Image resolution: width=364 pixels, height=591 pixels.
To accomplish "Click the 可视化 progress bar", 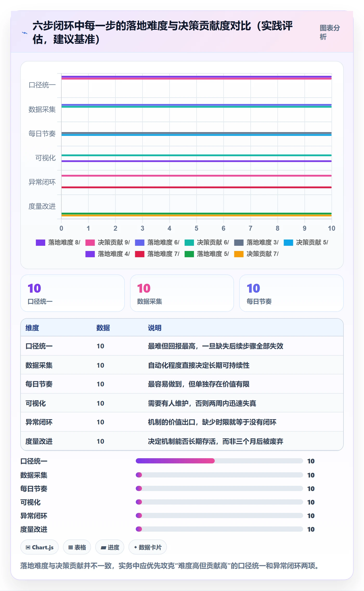I will [219, 502].
